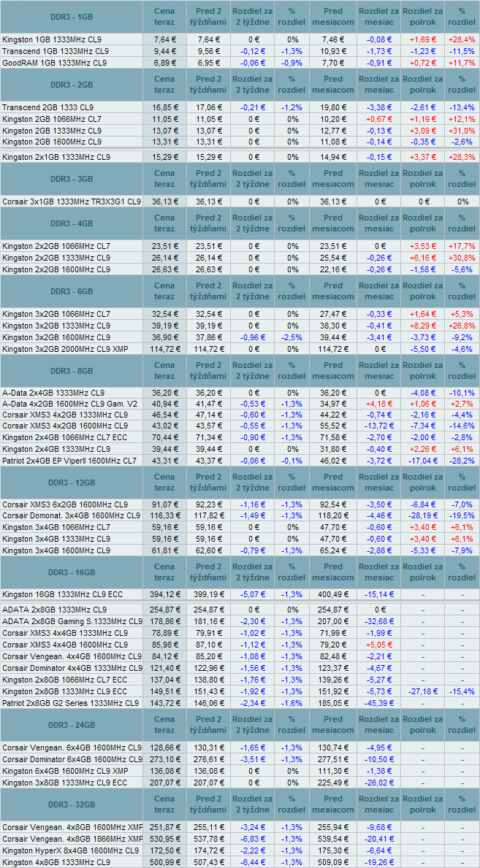Click the Corsair XMS3 4x2GB 1333MHz CL9 name
Viewport: 480px width, 868px height.
(x=65, y=415)
